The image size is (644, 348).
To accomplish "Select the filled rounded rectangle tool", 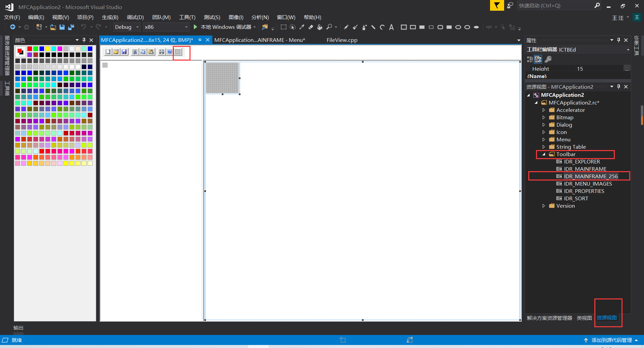I will pos(449,27).
